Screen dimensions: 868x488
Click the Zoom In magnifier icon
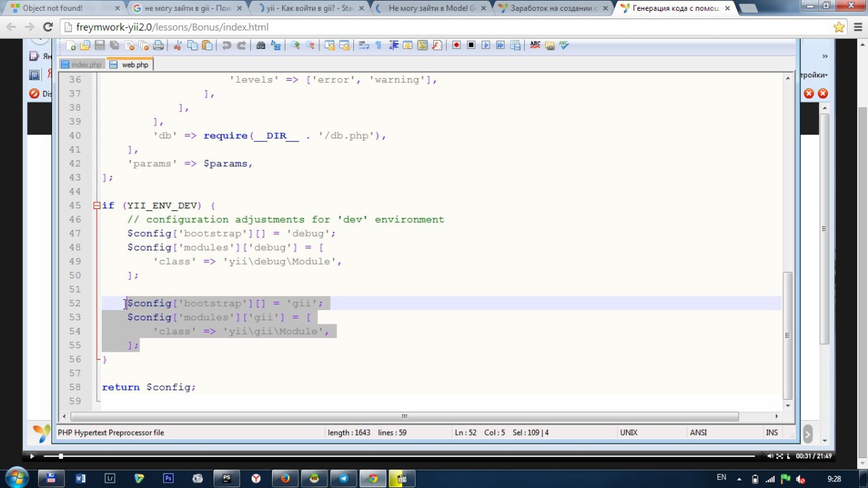pos(295,45)
